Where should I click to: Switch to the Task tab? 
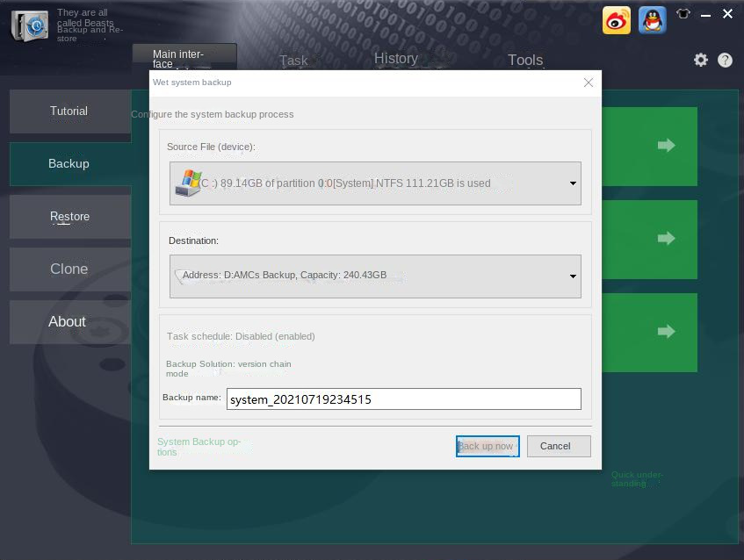(293, 61)
